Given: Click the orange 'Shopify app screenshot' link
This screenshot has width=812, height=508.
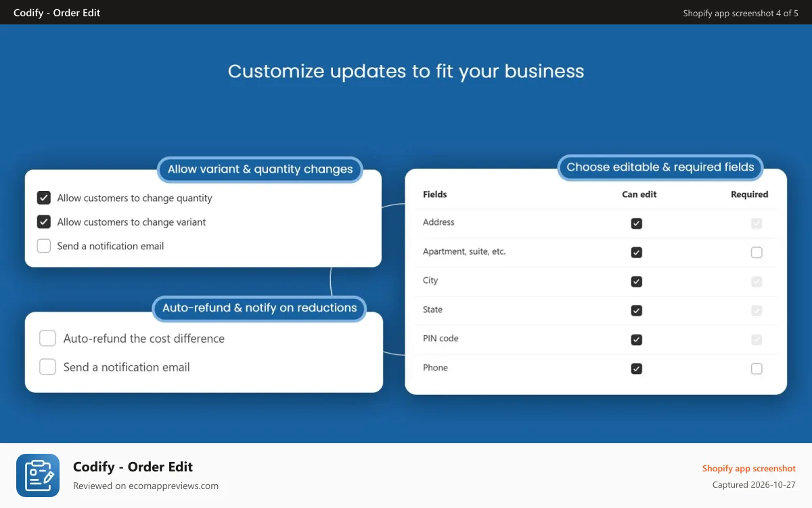Looking at the screenshot, I should [749, 469].
